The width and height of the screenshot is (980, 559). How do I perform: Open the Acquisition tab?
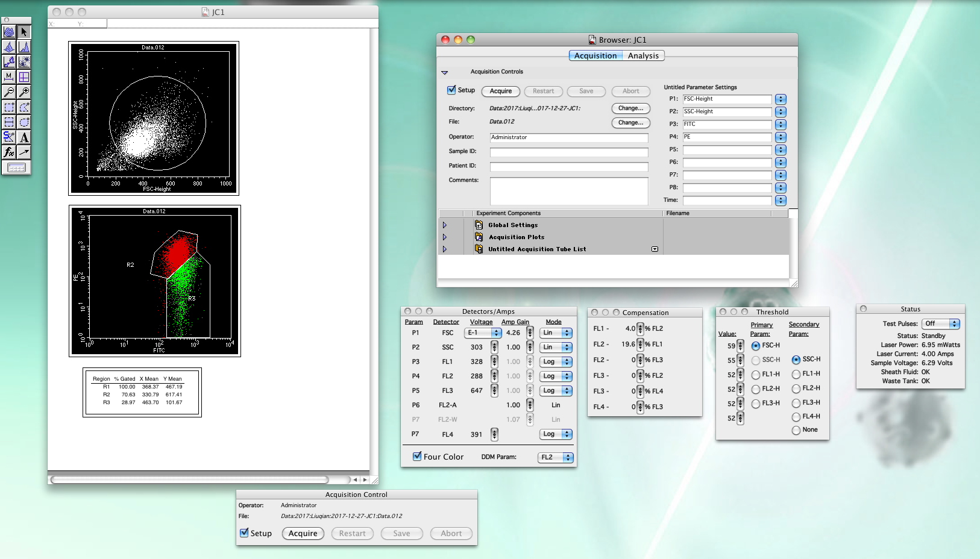point(595,56)
